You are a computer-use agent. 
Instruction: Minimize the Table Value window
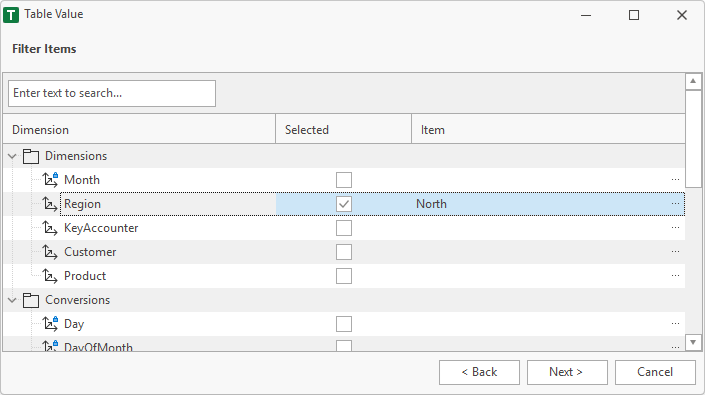coord(586,15)
